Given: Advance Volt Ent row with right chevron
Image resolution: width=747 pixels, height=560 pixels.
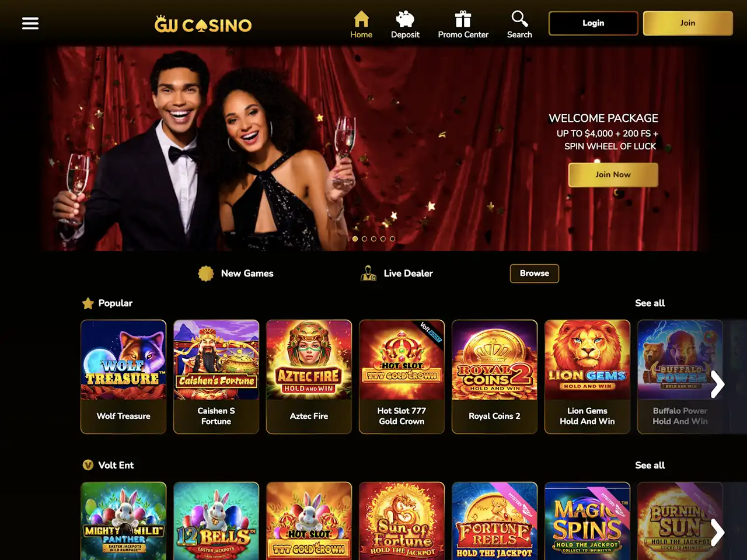Looking at the screenshot, I should coord(717,532).
